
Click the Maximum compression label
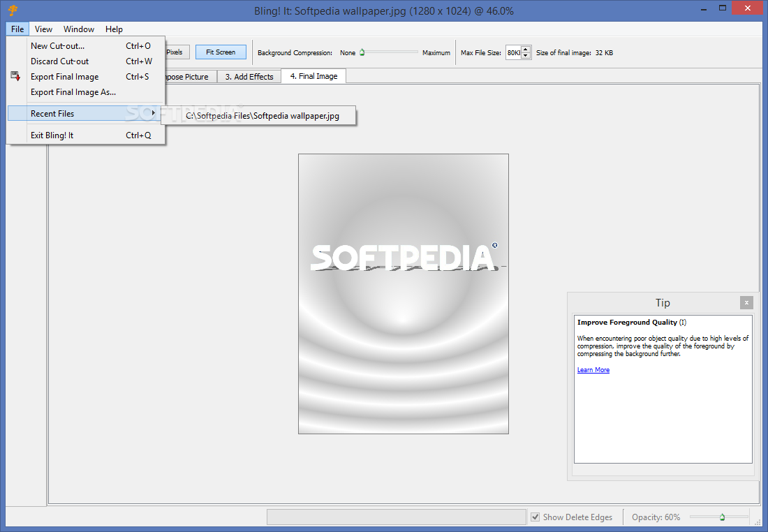436,52
